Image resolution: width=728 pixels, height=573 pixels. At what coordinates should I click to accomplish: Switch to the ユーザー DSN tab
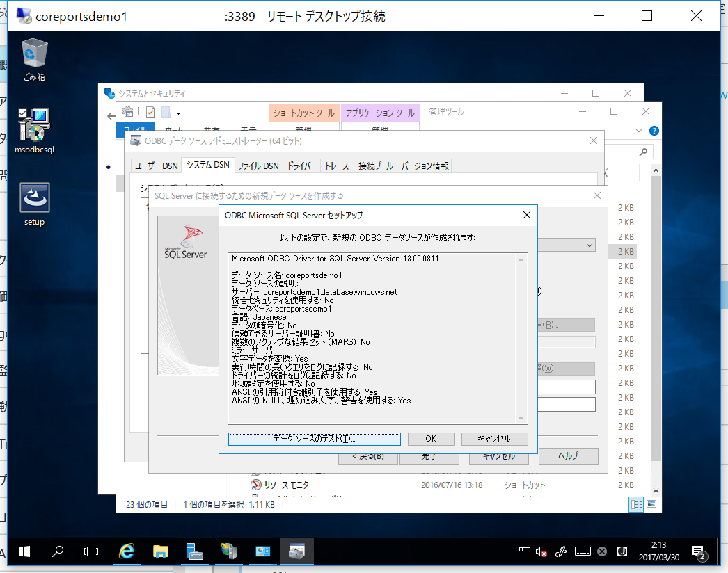click(157, 166)
